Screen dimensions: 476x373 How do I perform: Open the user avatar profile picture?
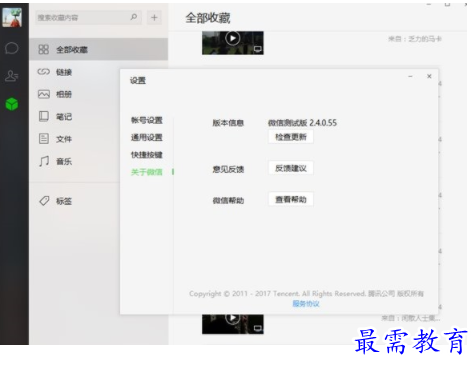click(12, 17)
